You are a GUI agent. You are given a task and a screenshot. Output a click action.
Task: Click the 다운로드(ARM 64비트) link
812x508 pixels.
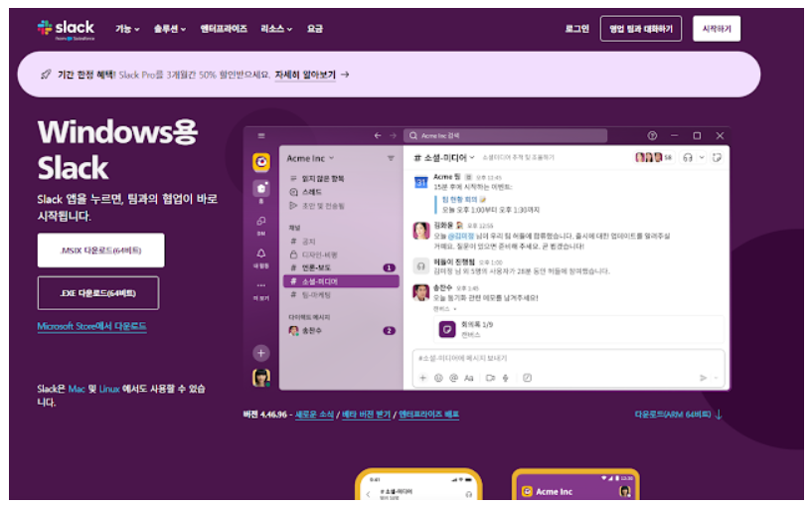pyautogui.click(x=673, y=415)
